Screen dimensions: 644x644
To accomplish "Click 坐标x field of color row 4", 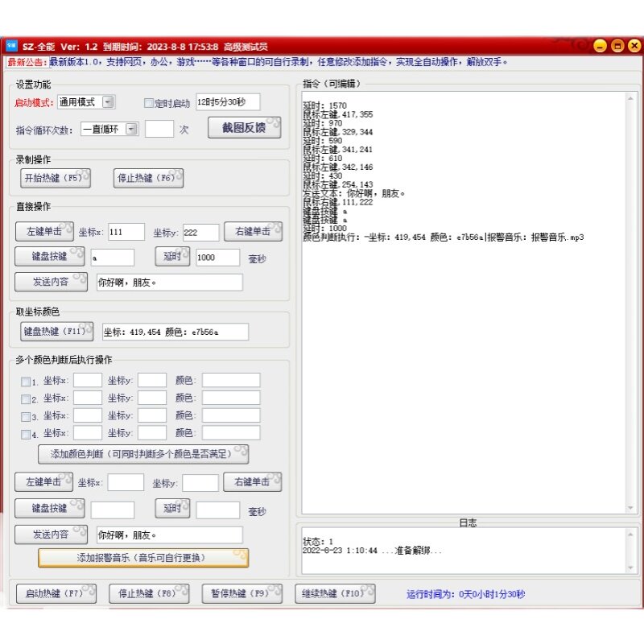I will [x=88, y=433].
